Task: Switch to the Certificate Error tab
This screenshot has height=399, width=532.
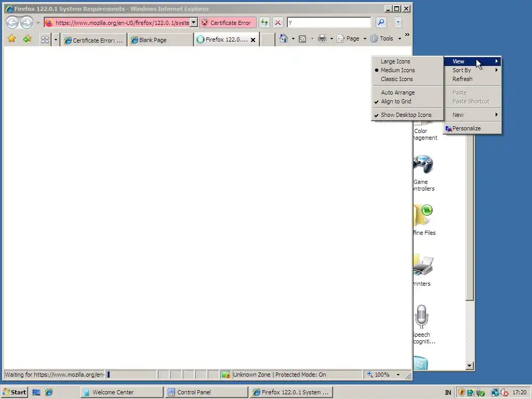Action: click(x=94, y=40)
